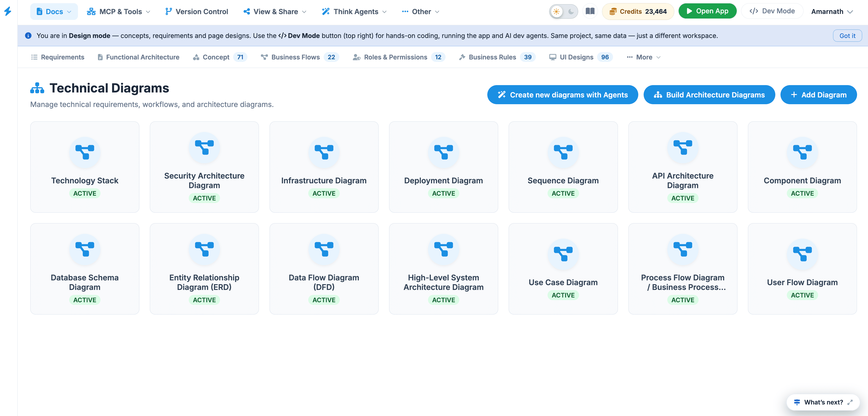868x416 pixels.
Task: Click the Database Schema Diagram icon
Action: point(85,249)
